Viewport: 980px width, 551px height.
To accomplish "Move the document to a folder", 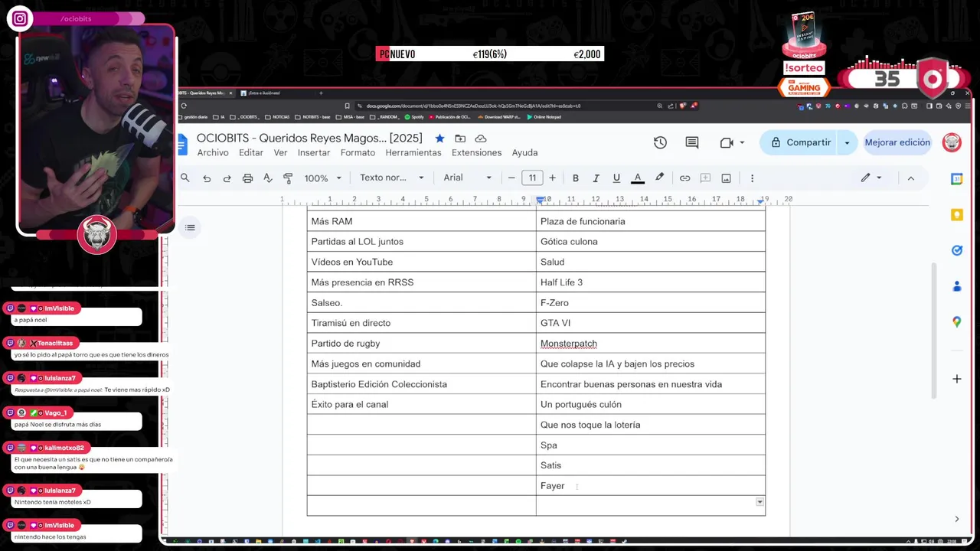I will pos(460,139).
